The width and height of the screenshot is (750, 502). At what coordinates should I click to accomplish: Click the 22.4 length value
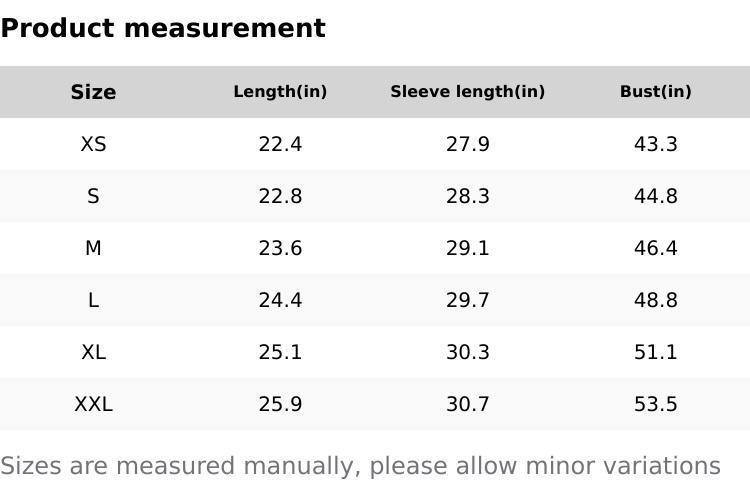[280, 144]
